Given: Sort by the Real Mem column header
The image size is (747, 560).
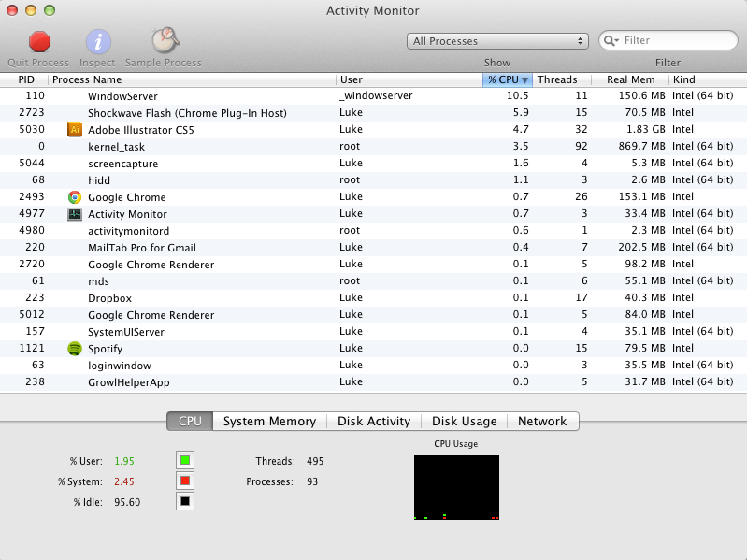Looking at the screenshot, I should pyautogui.click(x=630, y=79).
